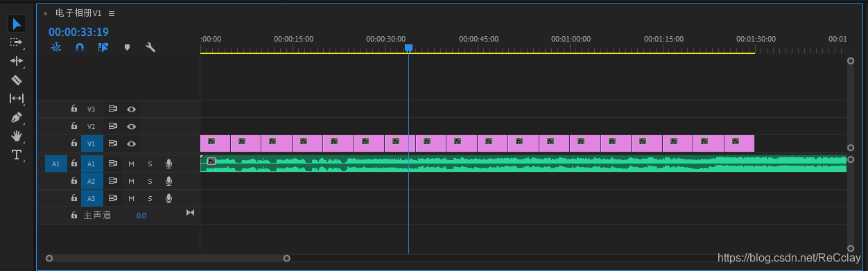Toggle nest sequence insert mode icon

tap(56, 47)
